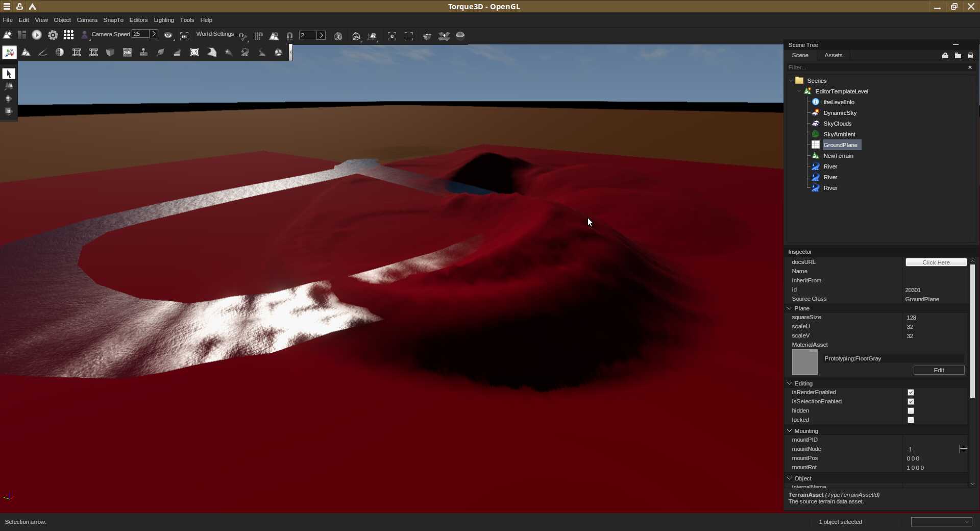Click the grid snap hash icon
This screenshot has height=531, width=980.
[x=258, y=36]
